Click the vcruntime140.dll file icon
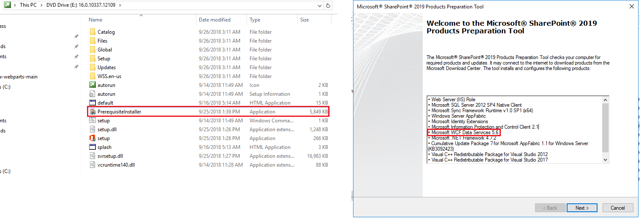644x224 pixels. click(x=93, y=165)
